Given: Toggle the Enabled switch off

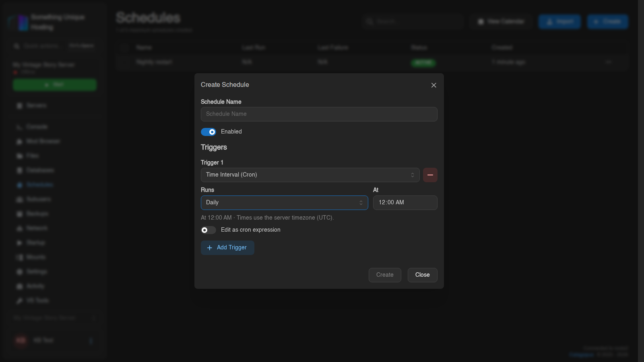Looking at the screenshot, I should tap(208, 132).
